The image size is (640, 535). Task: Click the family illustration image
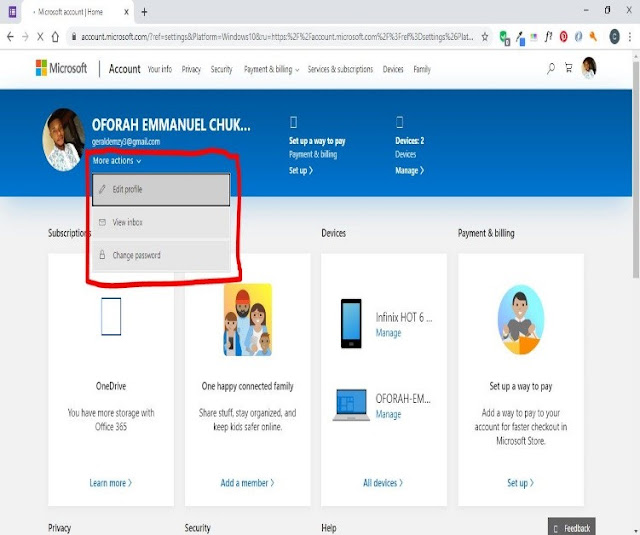pos(248,320)
